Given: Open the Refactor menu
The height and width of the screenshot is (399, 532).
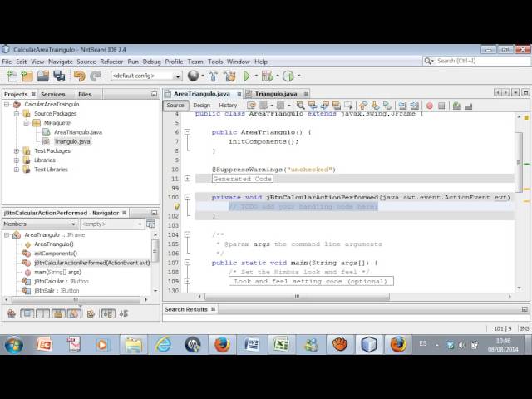Looking at the screenshot, I should [111, 62].
